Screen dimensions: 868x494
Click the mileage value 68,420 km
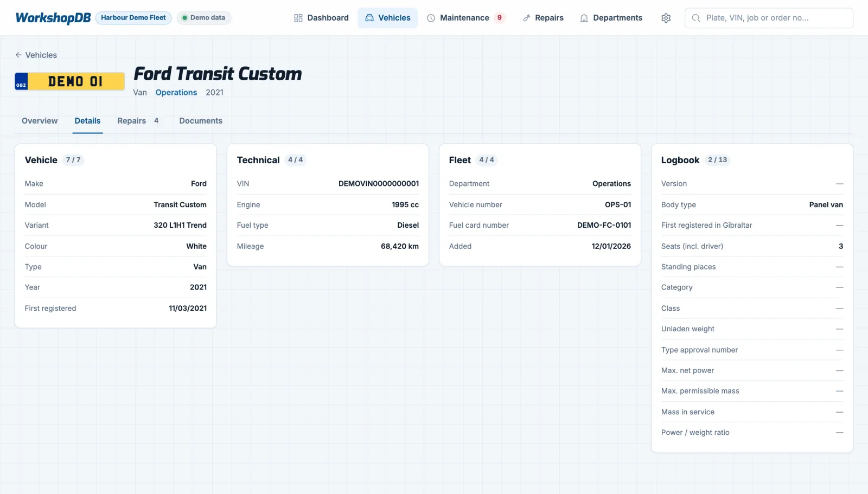point(400,246)
